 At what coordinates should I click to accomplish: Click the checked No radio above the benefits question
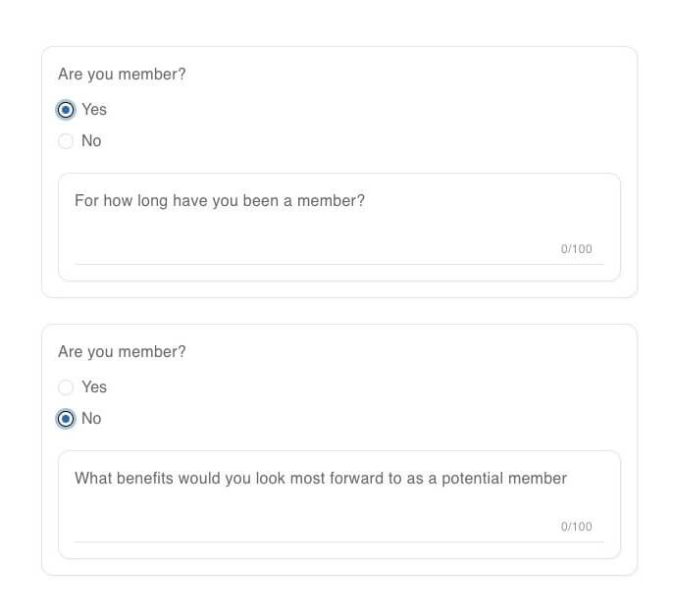pos(66,419)
